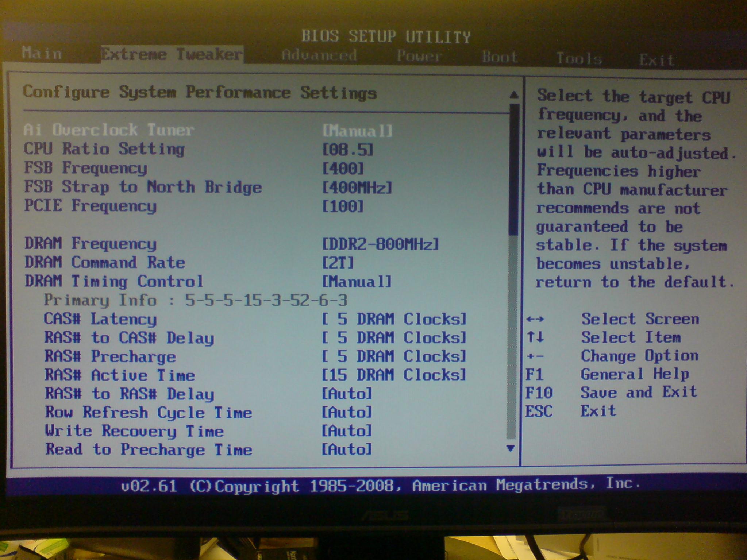Select the FSB Frequency 400 value field

pos(343,169)
